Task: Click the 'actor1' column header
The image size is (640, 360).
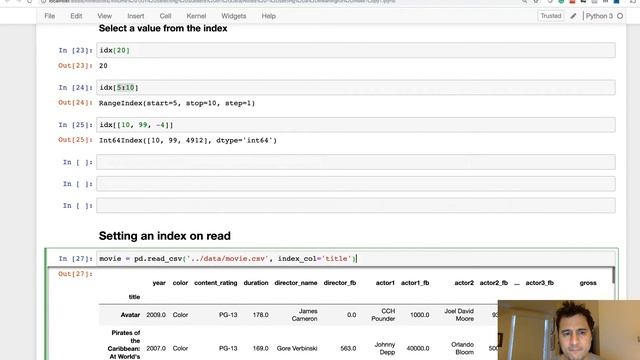Action: [x=385, y=283]
